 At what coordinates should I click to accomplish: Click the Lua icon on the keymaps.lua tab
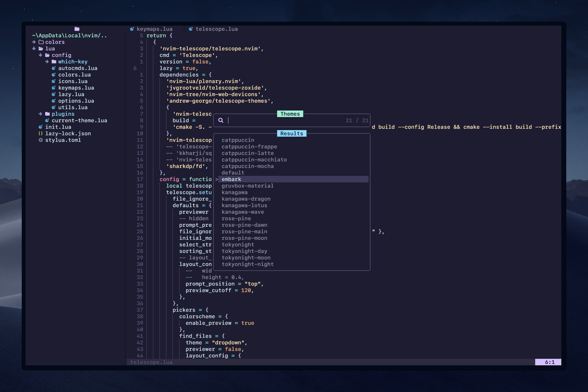click(x=132, y=29)
